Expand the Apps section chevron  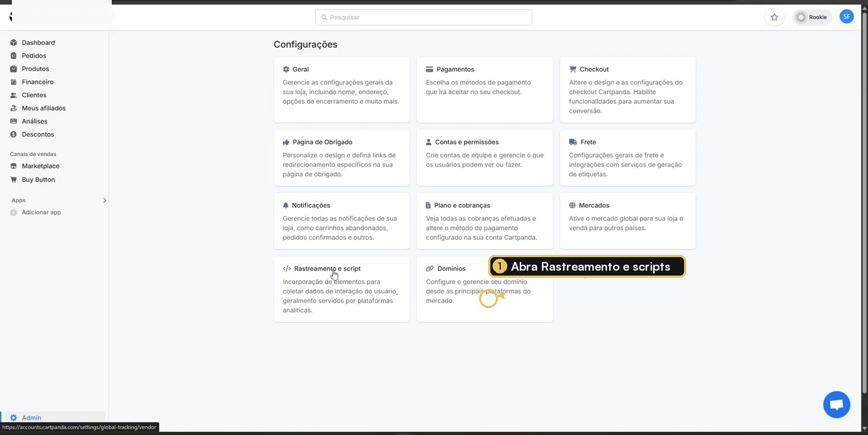click(x=105, y=200)
